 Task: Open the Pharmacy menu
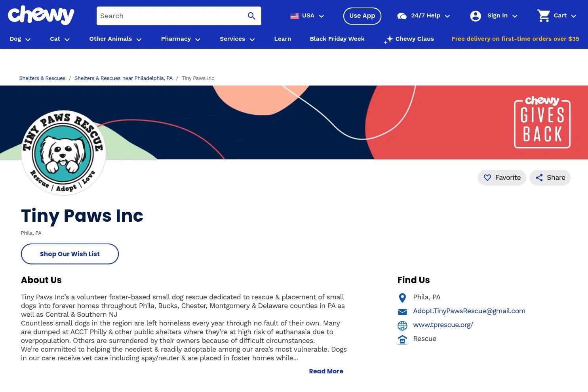click(x=181, y=39)
